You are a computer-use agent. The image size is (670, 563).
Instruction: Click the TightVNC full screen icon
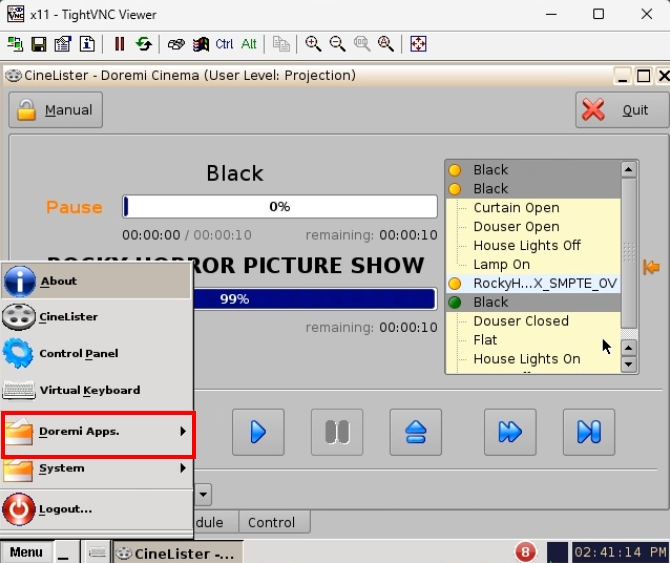(418, 44)
